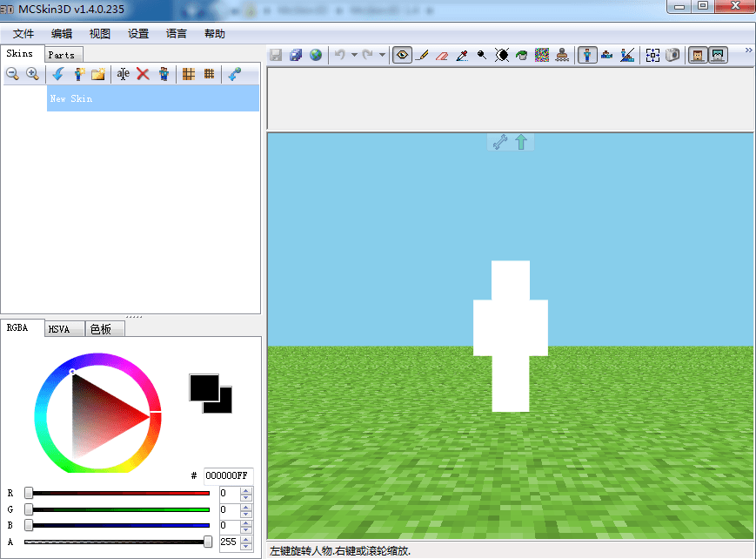Viewport: 756px width, 559px height.
Task: Select the Pencil tool
Action: tap(422, 55)
